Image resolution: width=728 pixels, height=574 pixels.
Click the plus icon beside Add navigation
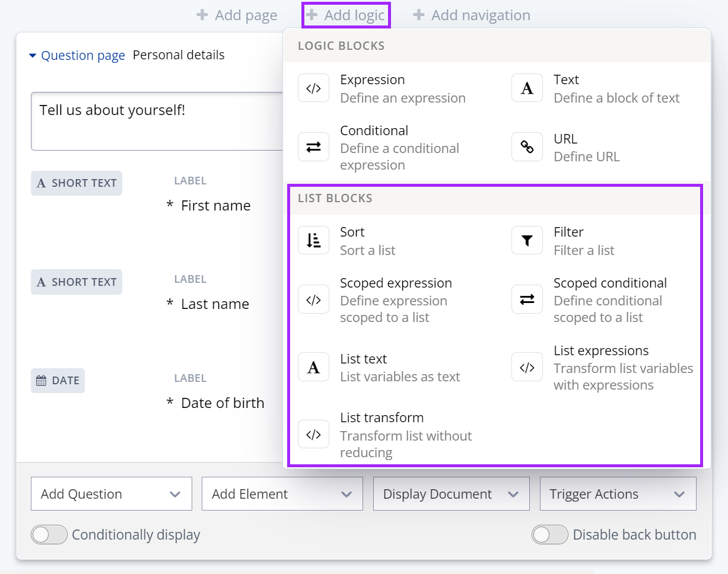[419, 15]
